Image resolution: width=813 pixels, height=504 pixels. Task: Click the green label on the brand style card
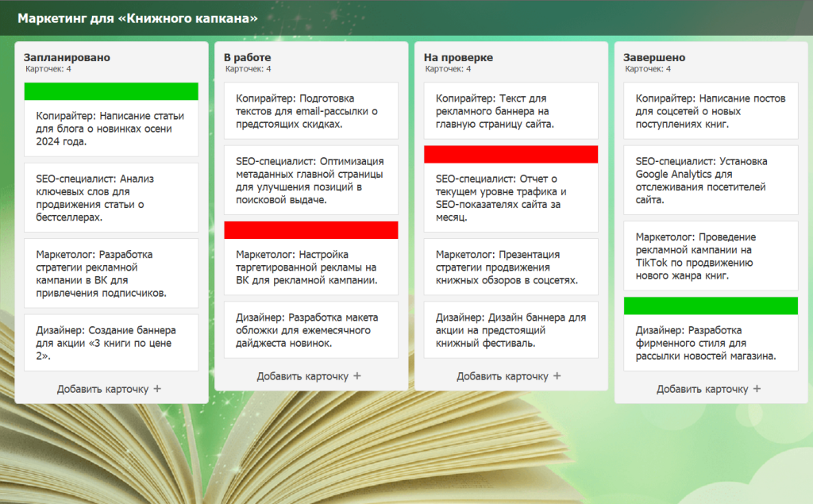click(711, 306)
